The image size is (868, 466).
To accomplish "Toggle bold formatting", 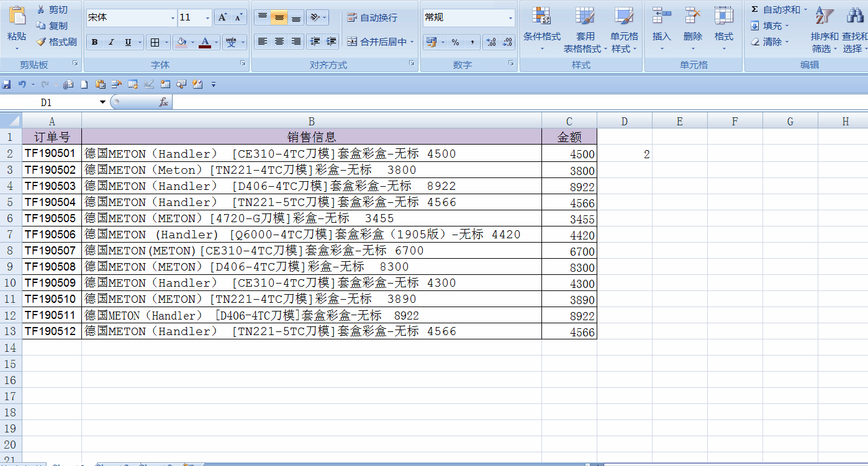I will 94,42.
